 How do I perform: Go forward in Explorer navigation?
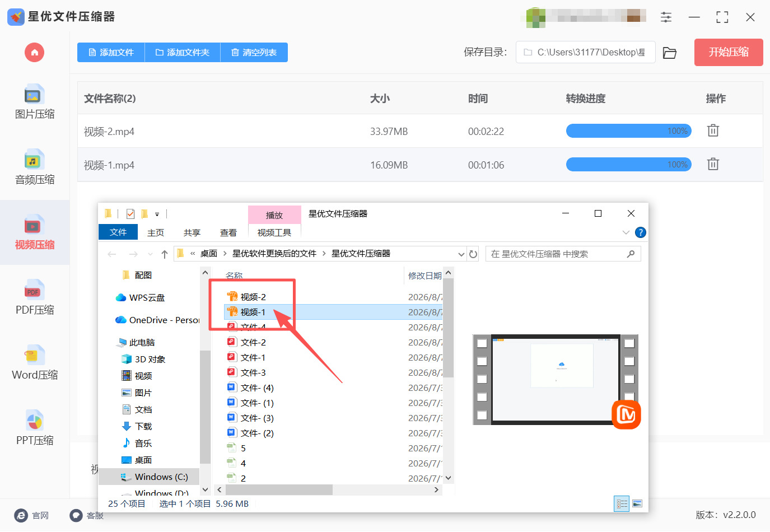133,254
